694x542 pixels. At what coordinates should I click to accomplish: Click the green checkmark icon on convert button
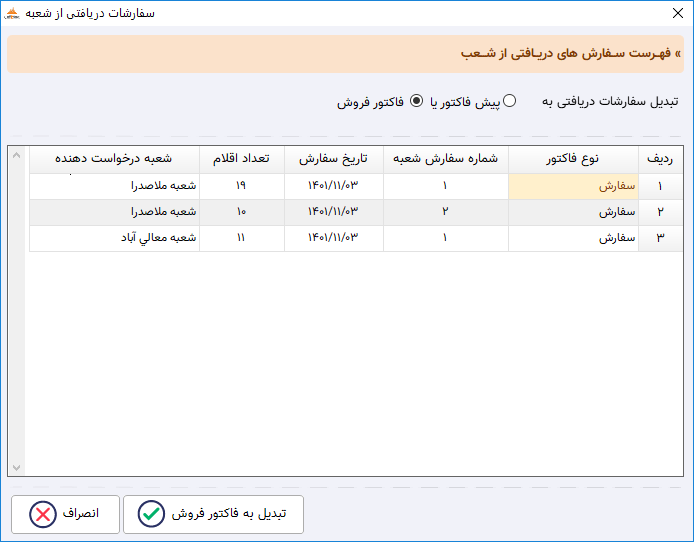click(151, 514)
